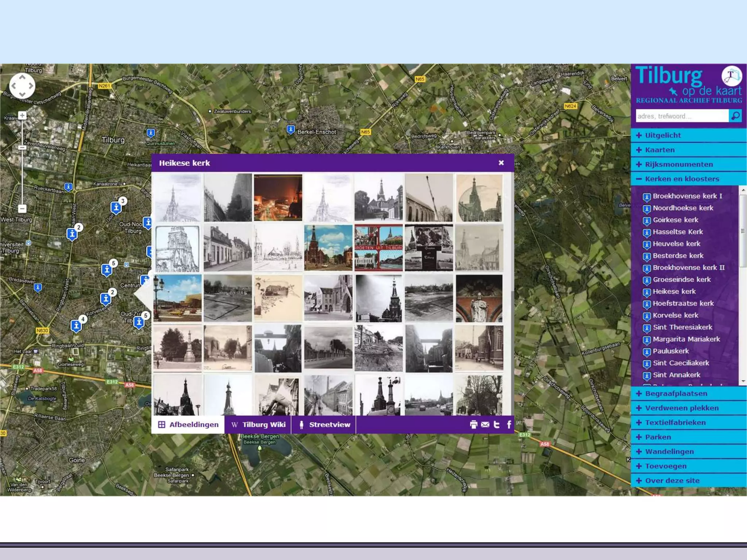
Task: Share on Twitter via bird icon
Action: coord(496,424)
